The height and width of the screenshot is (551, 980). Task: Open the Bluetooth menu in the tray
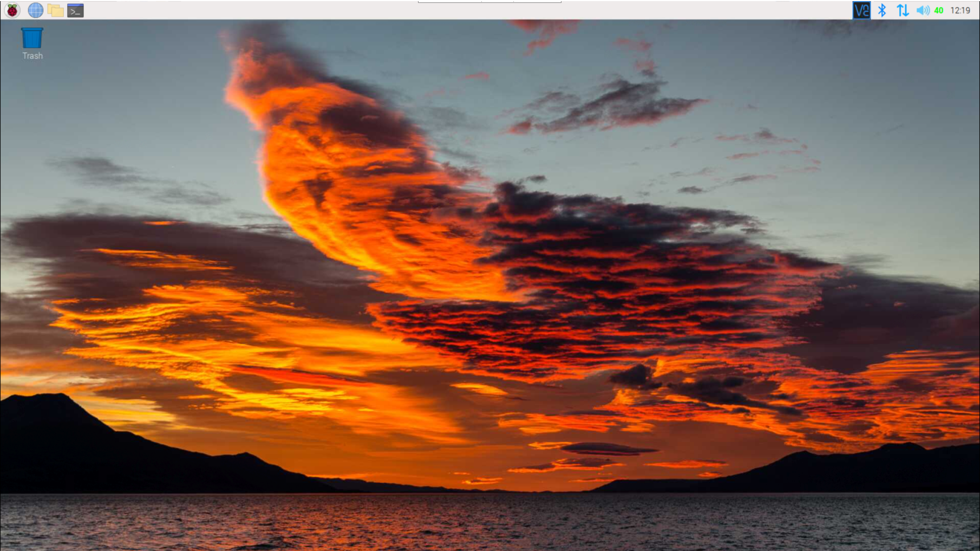coord(882,10)
